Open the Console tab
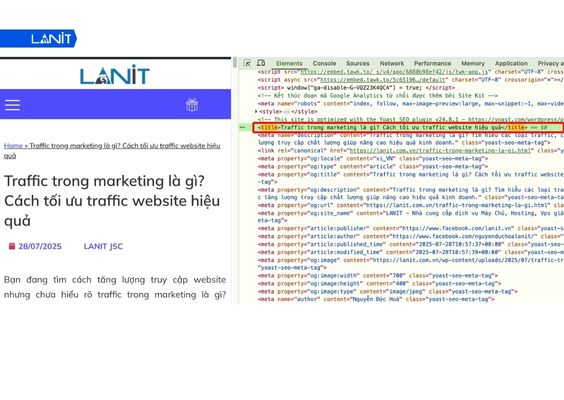Screen dimensions: 564x400 324,63
